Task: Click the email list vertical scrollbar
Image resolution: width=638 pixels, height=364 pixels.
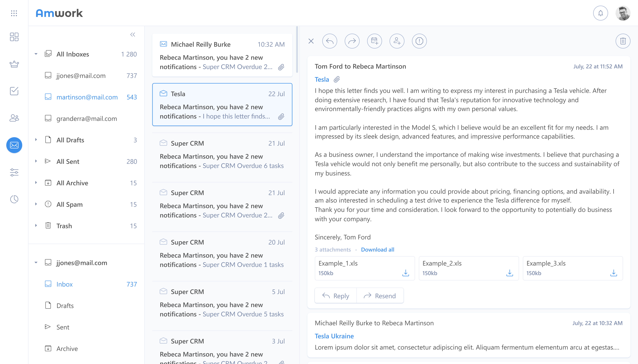Action: coord(297,49)
